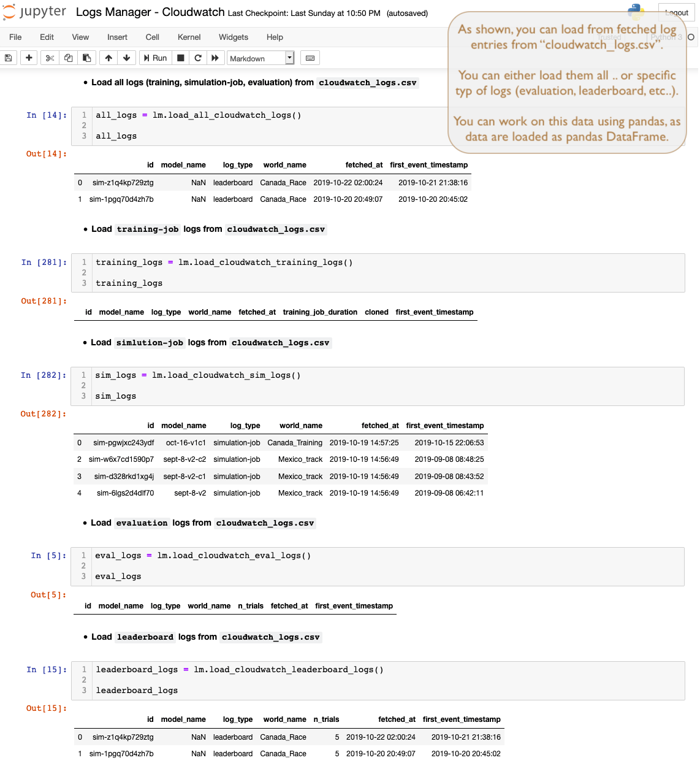Move the selected cell down
This screenshot has width=700, height=782.
[x=126, y=58]
